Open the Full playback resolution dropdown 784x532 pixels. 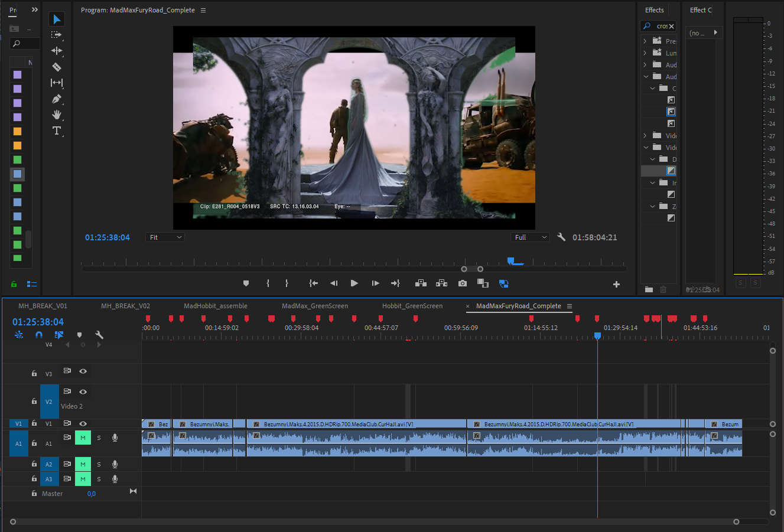coord(530,237)
